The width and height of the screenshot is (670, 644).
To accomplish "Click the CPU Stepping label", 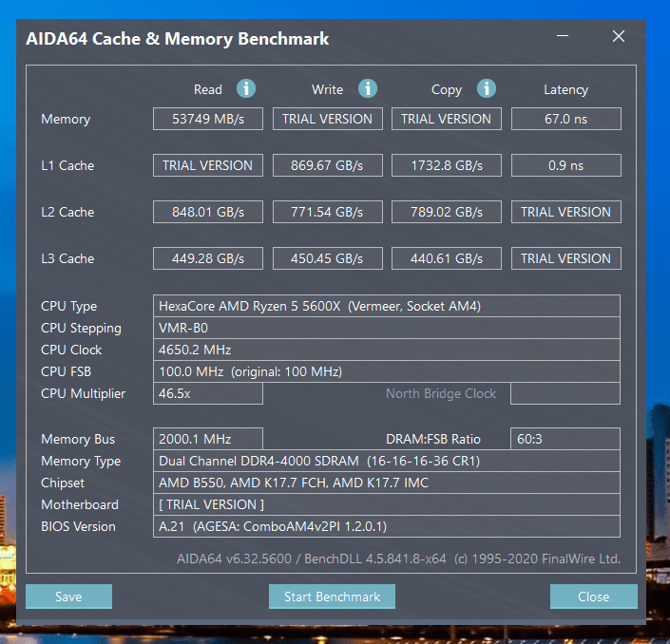I will [81, 328].
